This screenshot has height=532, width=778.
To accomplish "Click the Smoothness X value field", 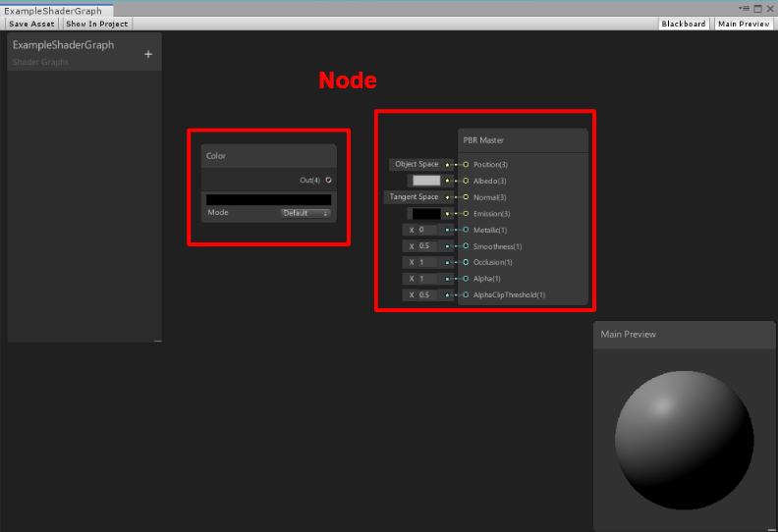I will (427, 246).
